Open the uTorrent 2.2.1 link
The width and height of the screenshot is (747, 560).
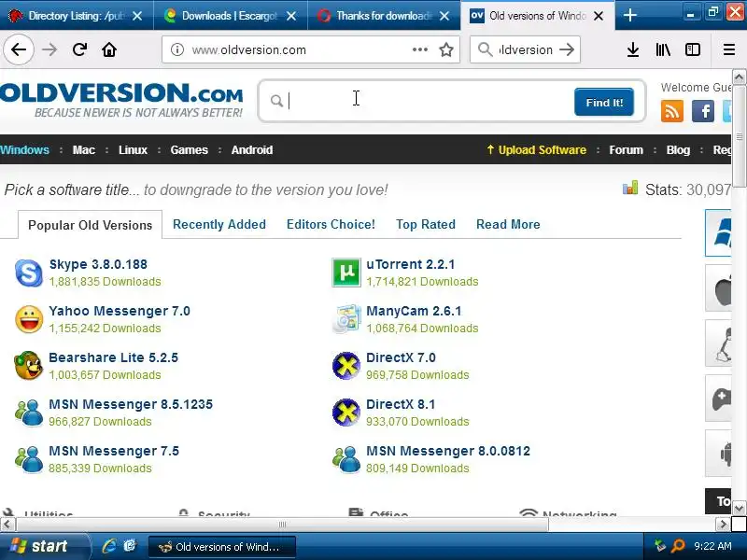pos(410,264)
